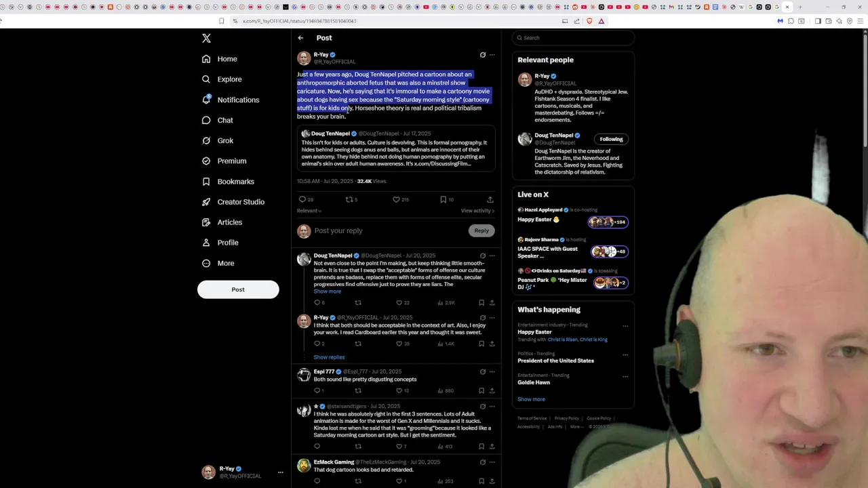868x488 pixels.
Task: Open views analytics on Doug TenNapel reply
Action: coord(446,303)
